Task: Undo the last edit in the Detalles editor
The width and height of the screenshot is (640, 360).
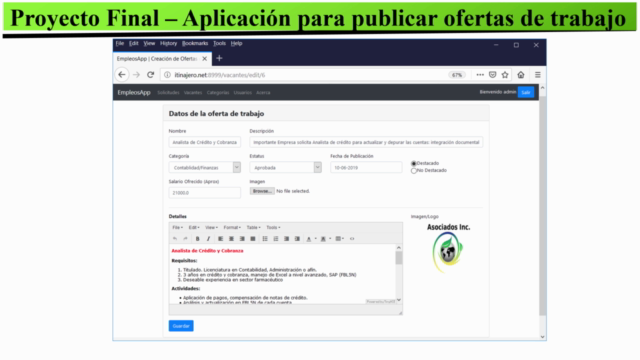Action: 175,239
